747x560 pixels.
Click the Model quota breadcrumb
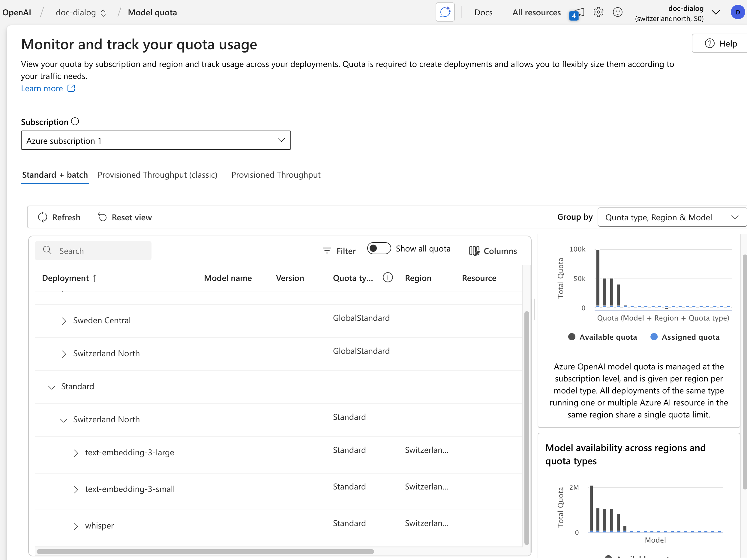pos(152,13)
